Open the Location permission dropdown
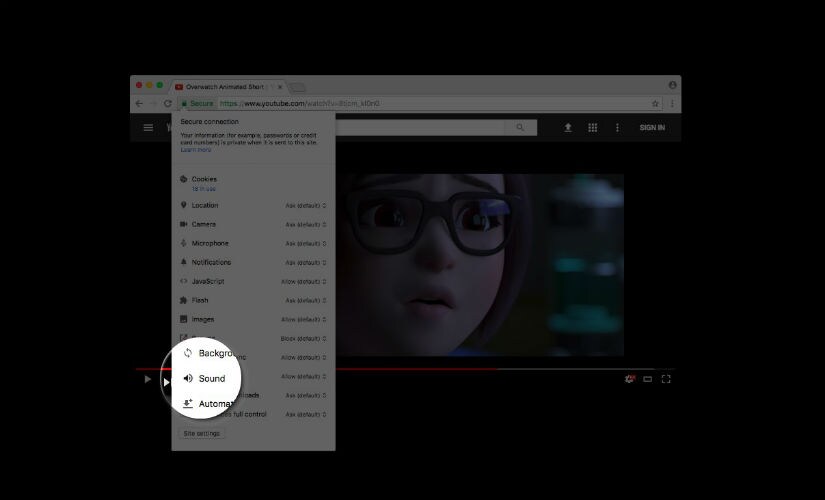The height and width of the screenshot is (500, 825). coord(306,206)
